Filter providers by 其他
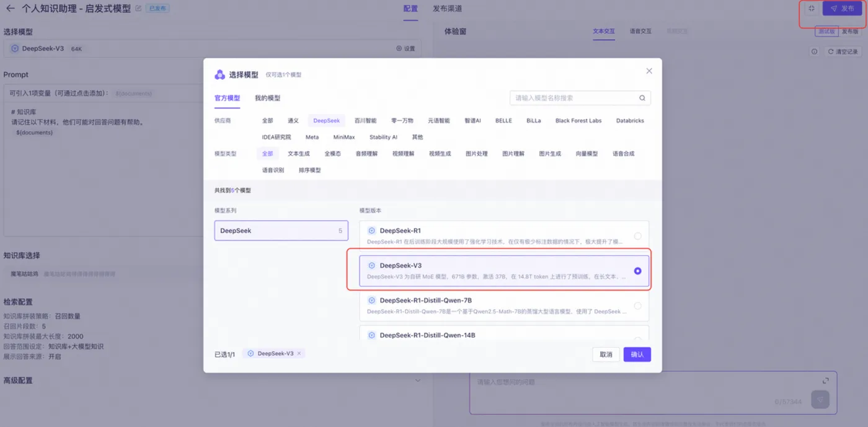The image size is (868, 427). click(x=417, y=137)
